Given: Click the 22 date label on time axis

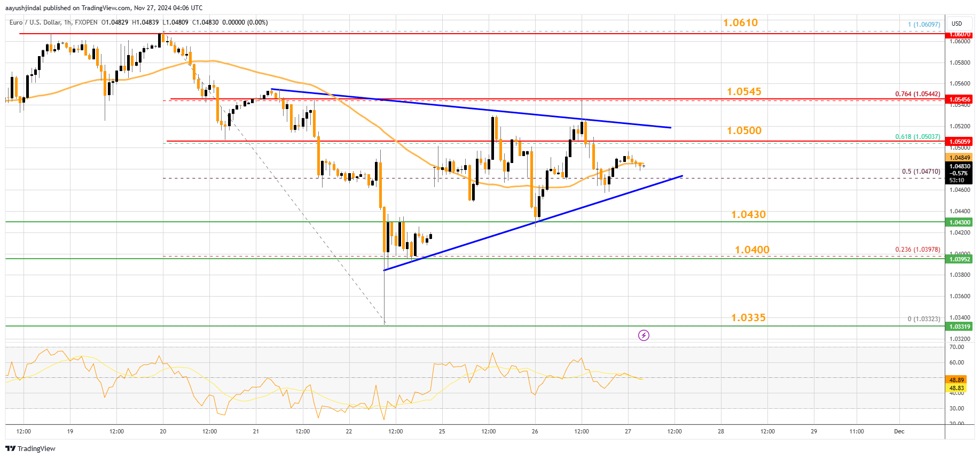Looking at the screenshot, I should (x=349, y=431).
